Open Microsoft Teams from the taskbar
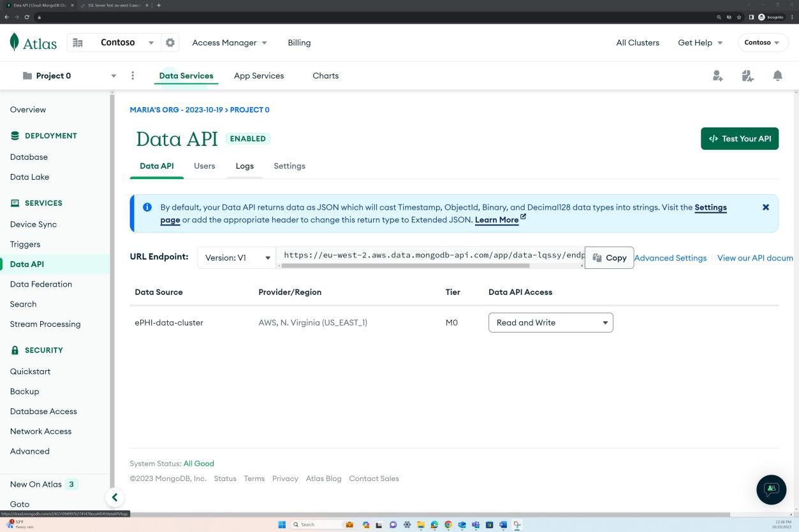Image resolution: width=799 pixels, height=532 pixels. tap(475, 524)
